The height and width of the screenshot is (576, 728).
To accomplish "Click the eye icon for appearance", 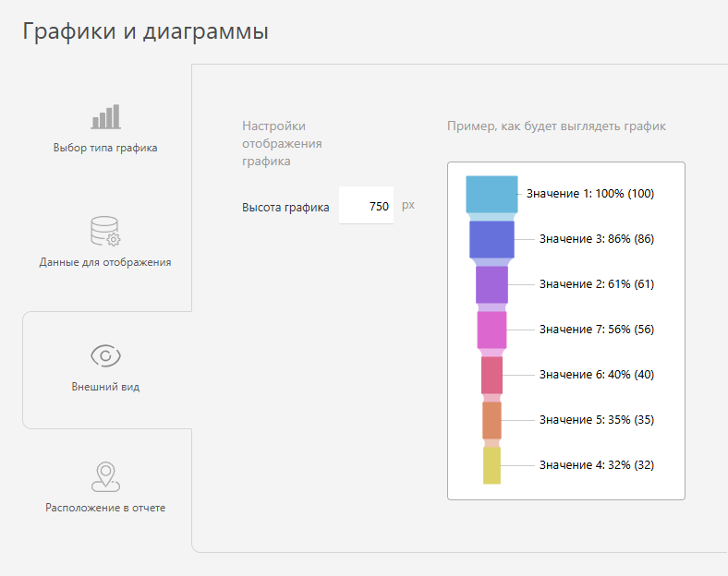I will coord(105,355).
